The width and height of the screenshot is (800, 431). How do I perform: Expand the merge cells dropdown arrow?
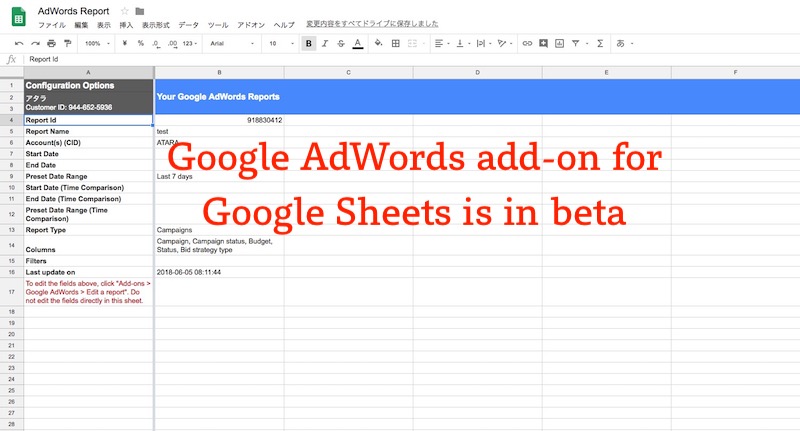pos(423,44)
